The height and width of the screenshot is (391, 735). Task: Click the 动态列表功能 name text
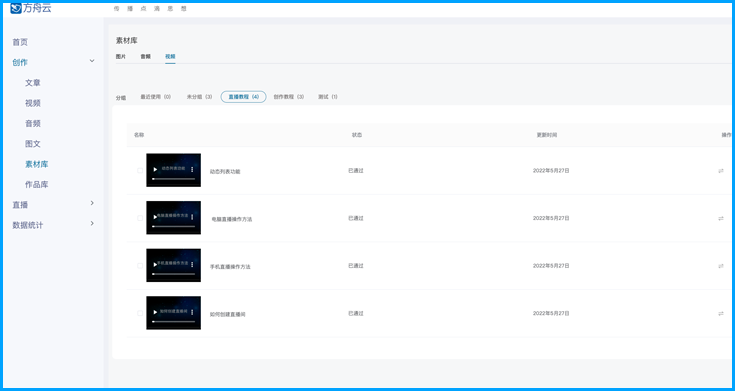pos(225,172)
